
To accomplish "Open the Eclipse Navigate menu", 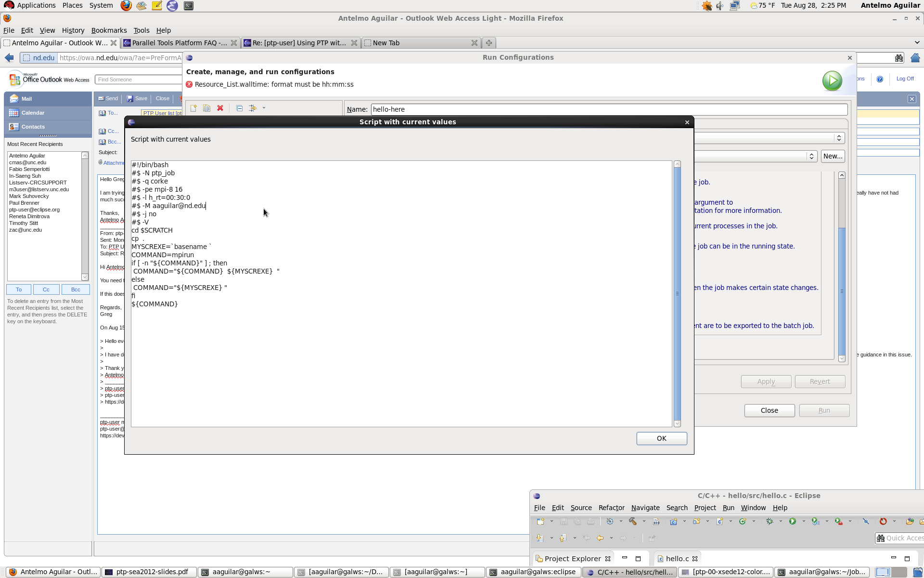I will tap(645, 508).
